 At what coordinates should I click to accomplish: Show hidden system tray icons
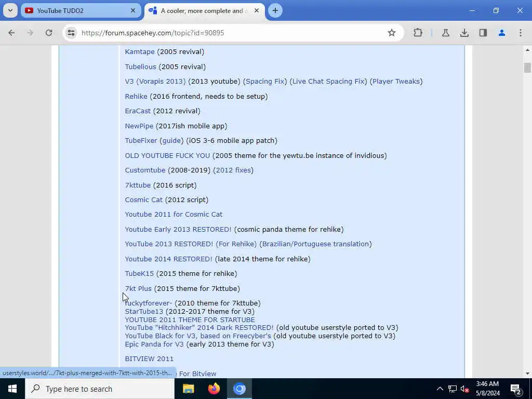click(440, 389)
